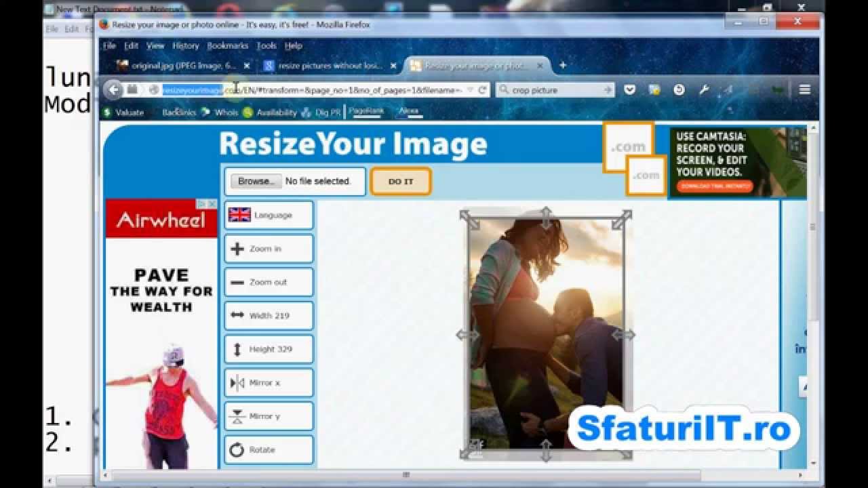Click the Availability toolbar item
This screenshot has width=868, height=488.
270,113
